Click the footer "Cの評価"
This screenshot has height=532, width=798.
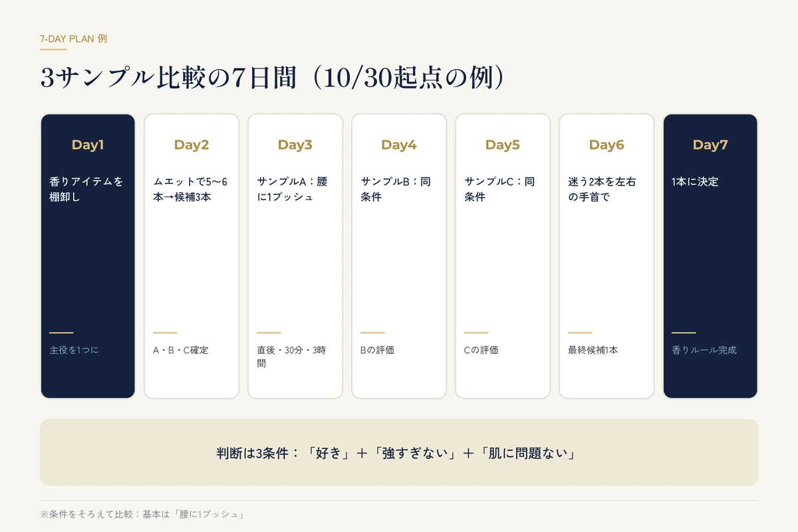click(481, 350)
